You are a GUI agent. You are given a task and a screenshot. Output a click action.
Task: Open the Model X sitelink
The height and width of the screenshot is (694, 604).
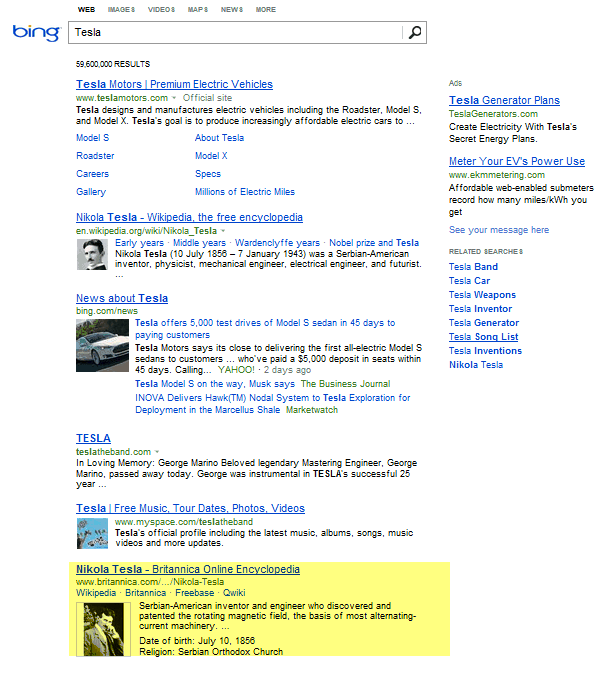(211, 156)
